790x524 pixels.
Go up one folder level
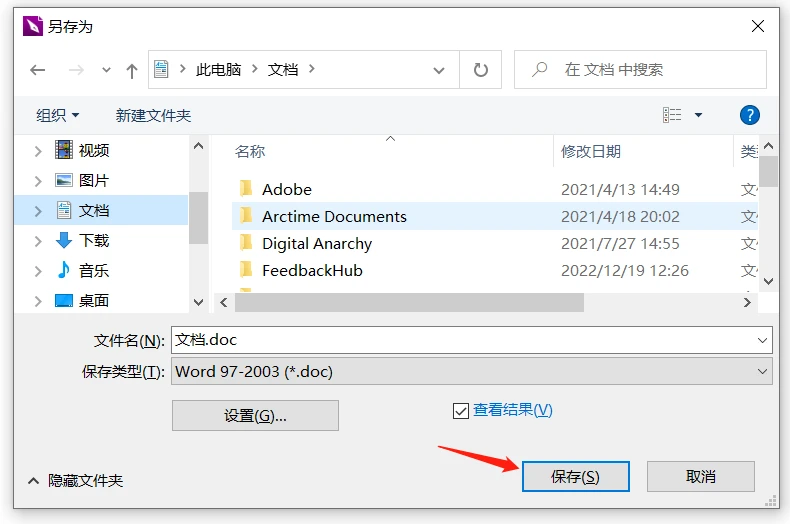tap(132, 71)
